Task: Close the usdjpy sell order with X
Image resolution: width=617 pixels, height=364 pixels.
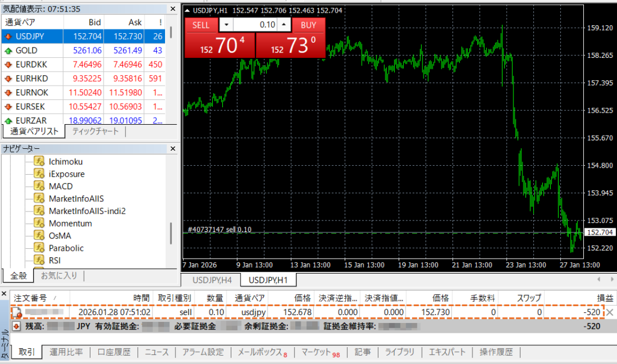Action: 610,312
